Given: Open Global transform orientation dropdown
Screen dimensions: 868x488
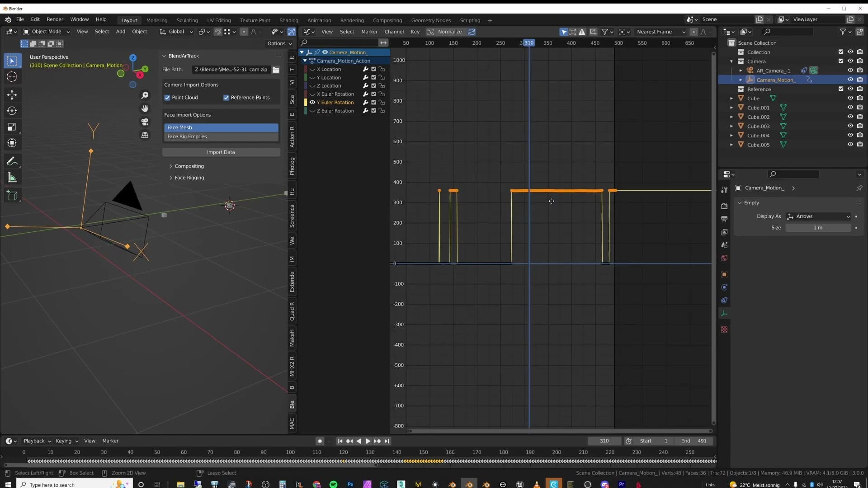Looking at the screenshot, I should point(176,32).
